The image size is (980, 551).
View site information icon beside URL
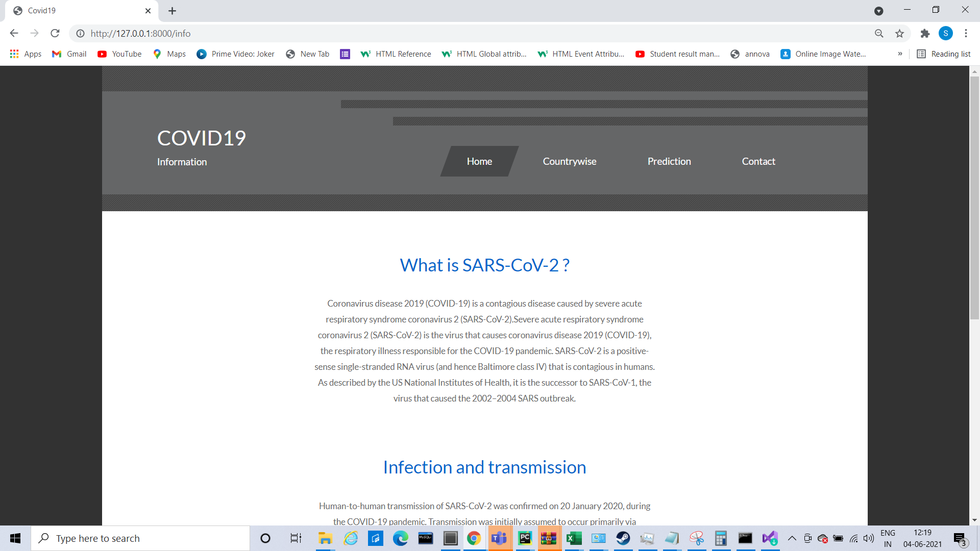(80, 33)
